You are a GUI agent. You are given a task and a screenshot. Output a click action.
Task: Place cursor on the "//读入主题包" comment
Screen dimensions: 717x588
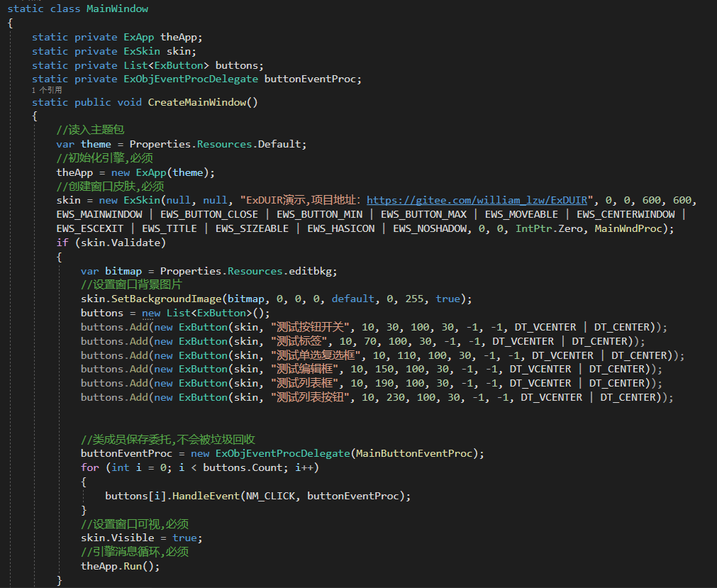[x=90, y=130]
